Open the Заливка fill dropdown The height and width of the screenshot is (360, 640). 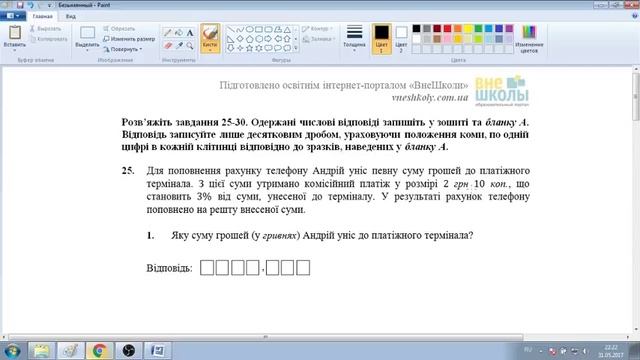(319, 39)
